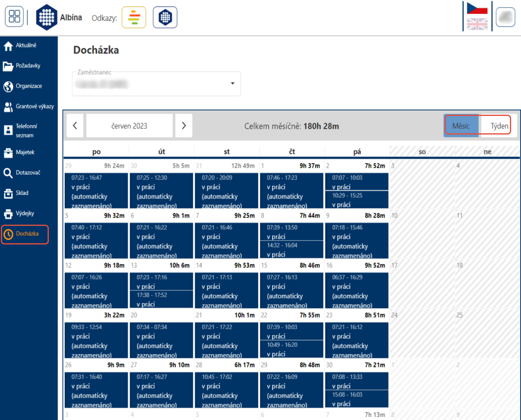Open entry 07:23 - 16:47 on May 29
Image resolution: width=521 pixels, height=420 pixels.
[x=96, y=191]
